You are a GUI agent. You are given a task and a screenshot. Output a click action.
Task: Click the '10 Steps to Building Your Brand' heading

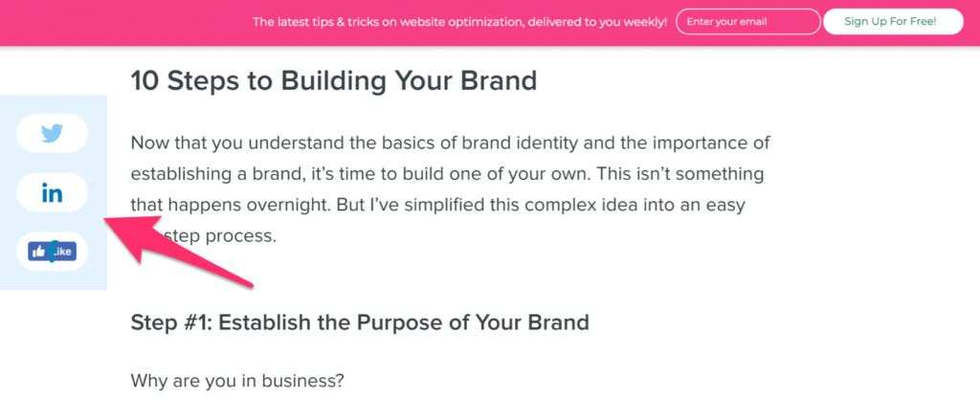[x=334, y=81]
